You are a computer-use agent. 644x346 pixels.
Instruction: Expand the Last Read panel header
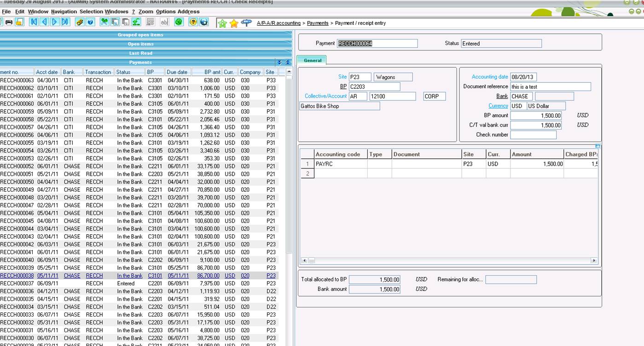point(140,53)
